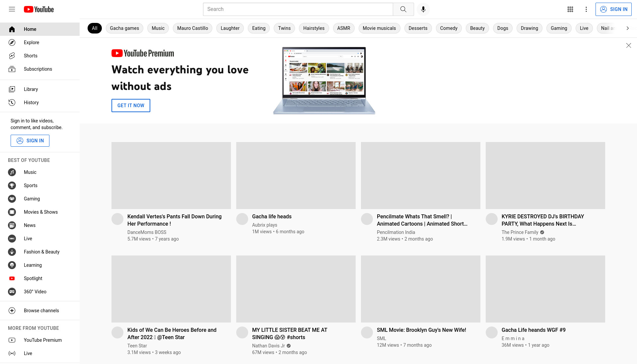Open Live under More from YouTube

[40, 353]
